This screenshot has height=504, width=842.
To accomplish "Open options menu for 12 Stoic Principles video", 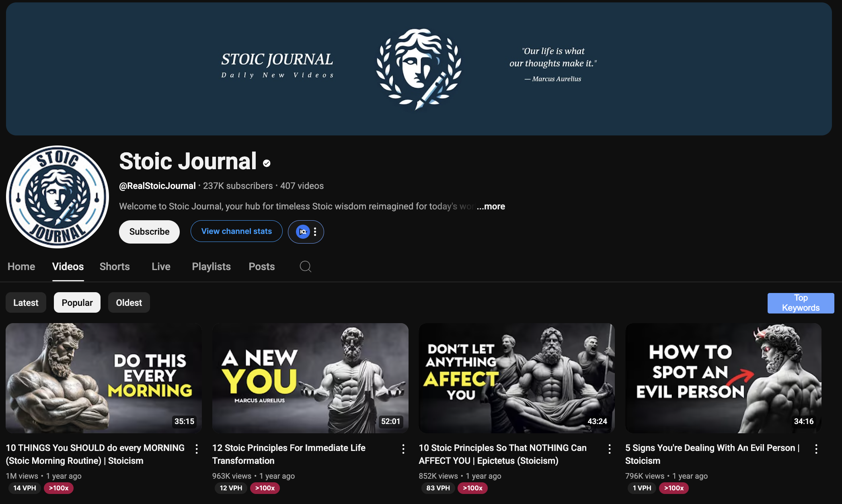I will 403,449.
